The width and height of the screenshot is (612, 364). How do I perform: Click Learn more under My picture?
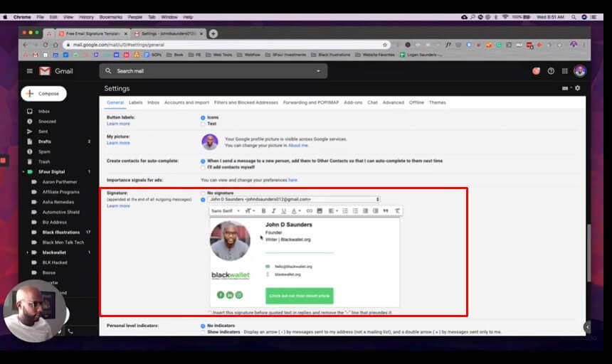pyautogui.click(x=118, y=143)
